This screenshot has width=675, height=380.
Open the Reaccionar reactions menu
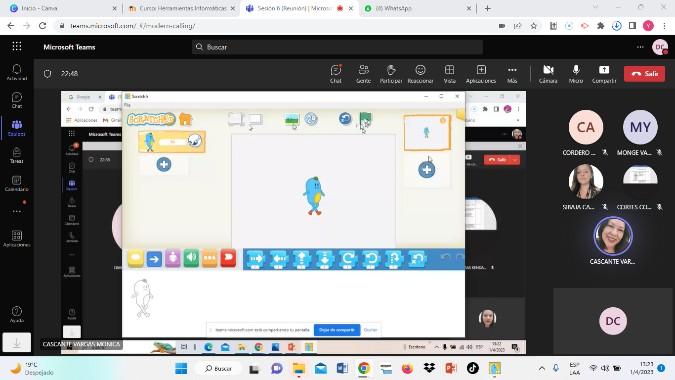point(420,74)
